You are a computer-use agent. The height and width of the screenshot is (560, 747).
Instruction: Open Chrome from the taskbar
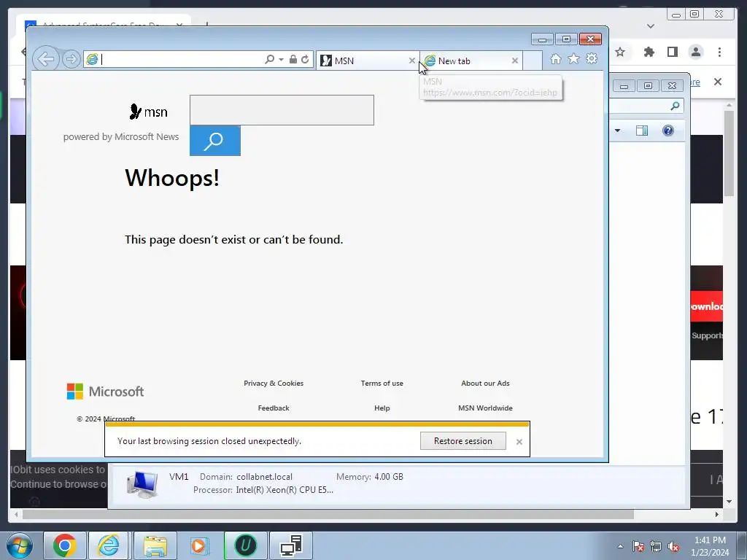pos(65,545)
